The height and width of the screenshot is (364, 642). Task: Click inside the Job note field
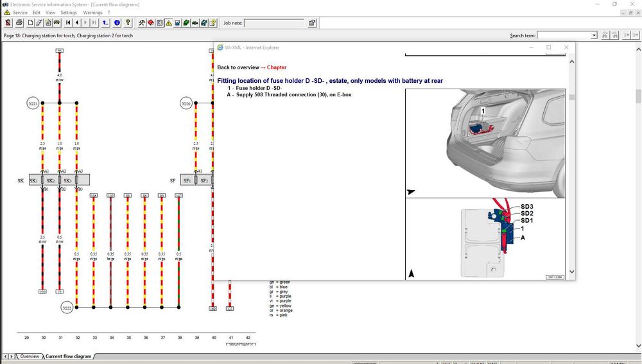pyautogui.click(x=274, y=23)
